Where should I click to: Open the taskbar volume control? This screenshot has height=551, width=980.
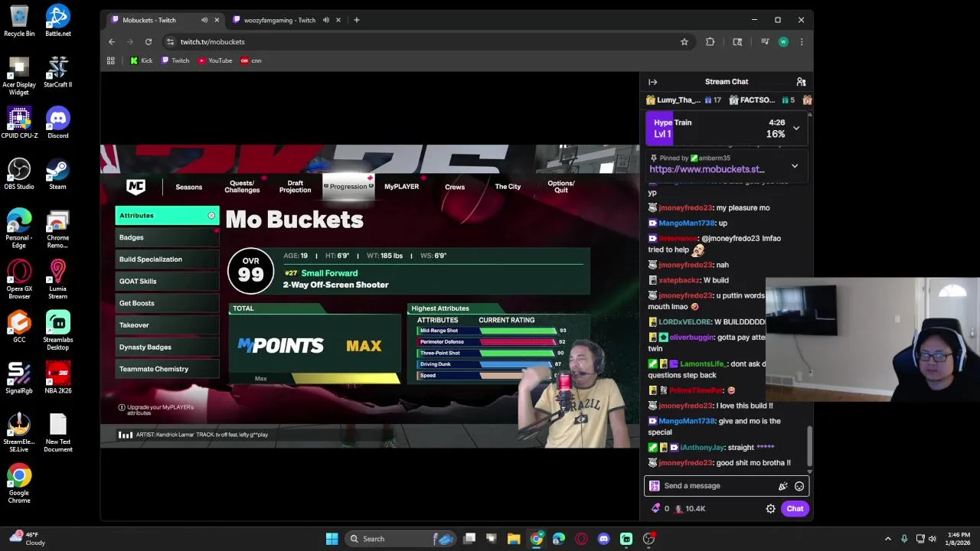tap(932, 539)
